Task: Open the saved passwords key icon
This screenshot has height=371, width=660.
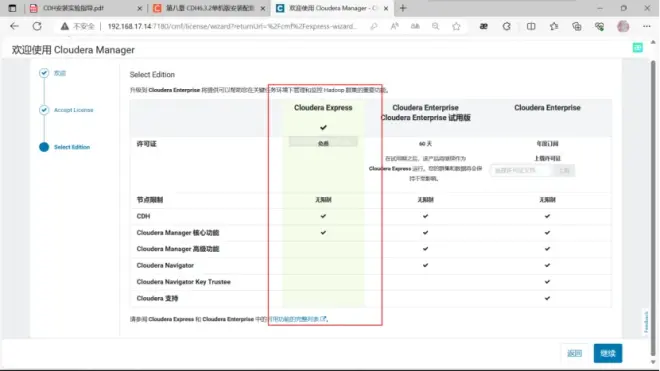Action: pos(374,26)
